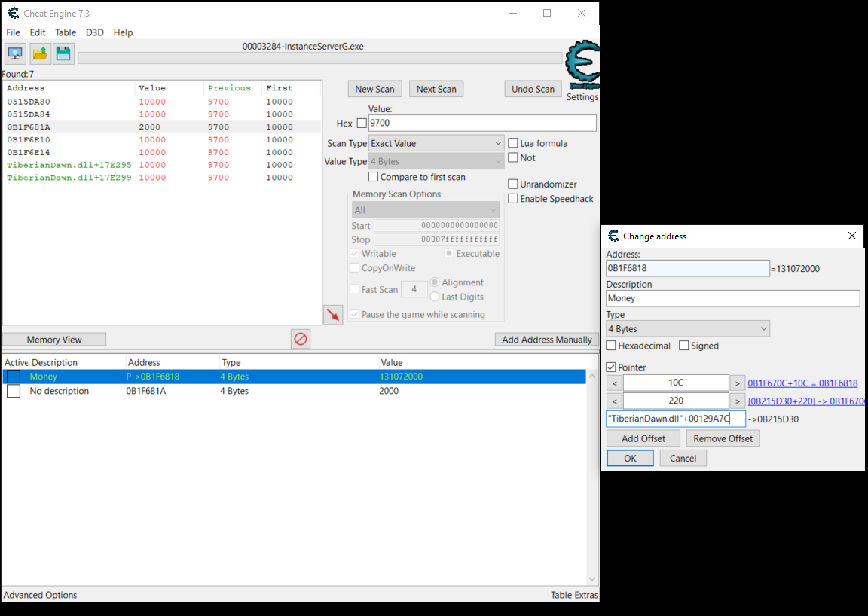
Task: Click the Add Offset button
Action: click(643, 438)
